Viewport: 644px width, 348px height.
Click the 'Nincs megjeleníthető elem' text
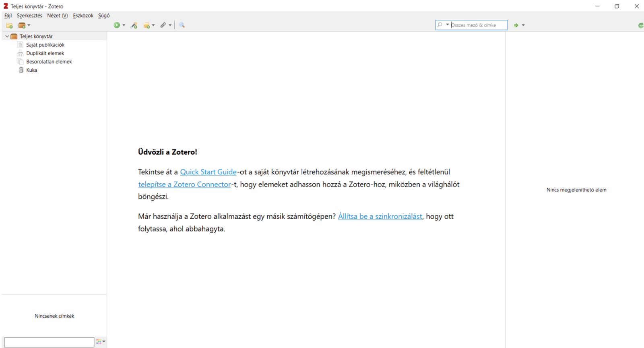[576, 190]
